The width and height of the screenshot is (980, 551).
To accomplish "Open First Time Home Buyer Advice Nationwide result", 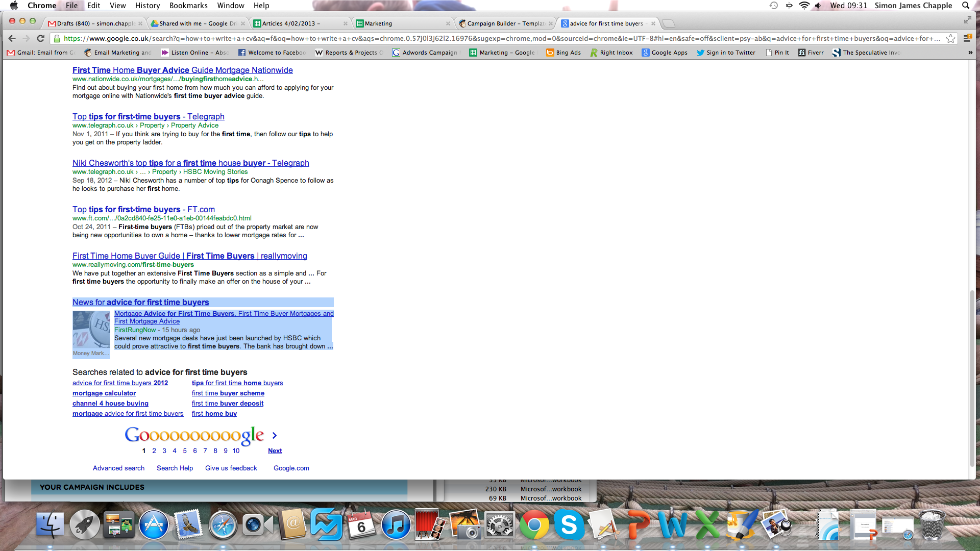I will [x=183, y=70].
